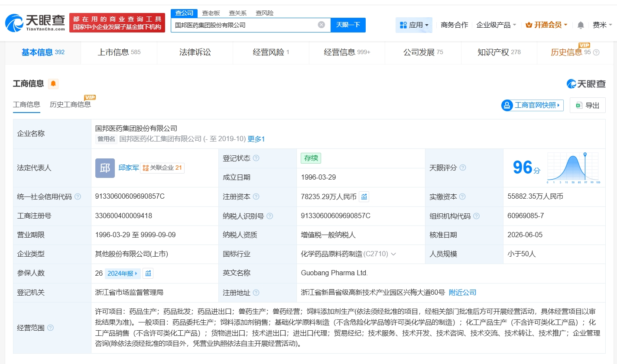Click the red 都在用的商业查询工具 banner

coord(117,23)
